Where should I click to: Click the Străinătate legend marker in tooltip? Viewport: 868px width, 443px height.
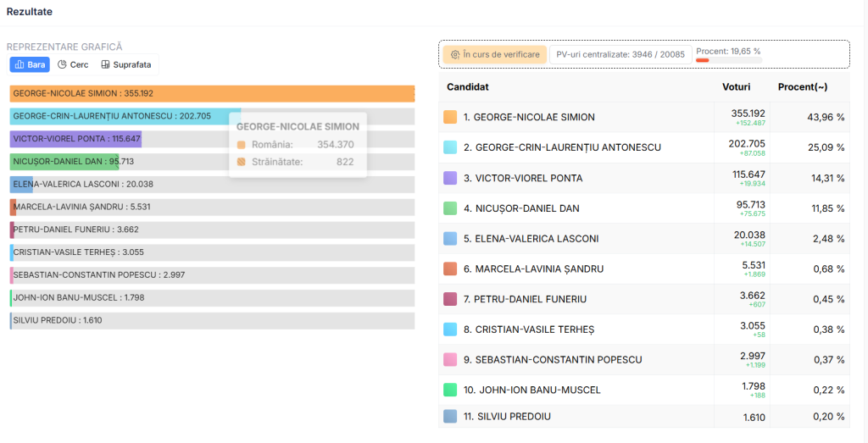click(242, 162)
